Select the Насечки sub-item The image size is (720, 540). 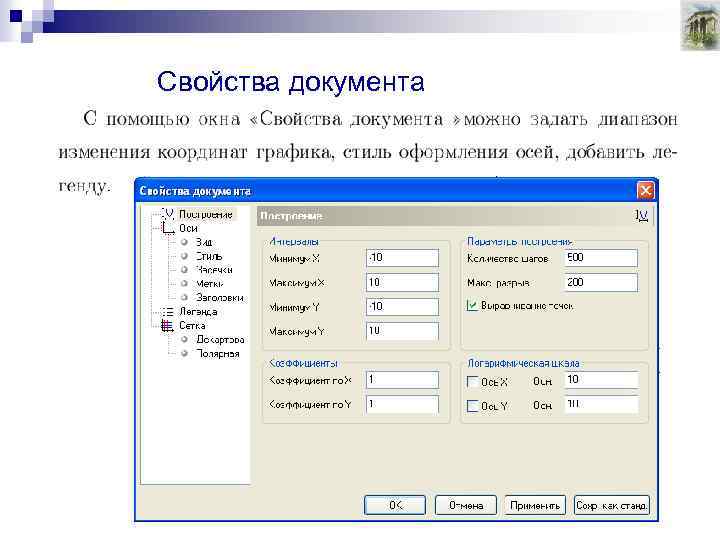pyautogui.click(x=214, y=270)
